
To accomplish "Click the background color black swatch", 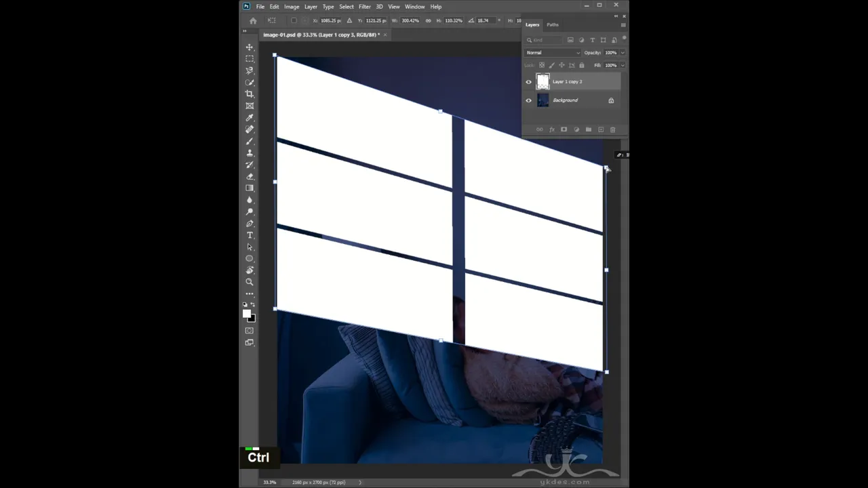I will 252,318.
